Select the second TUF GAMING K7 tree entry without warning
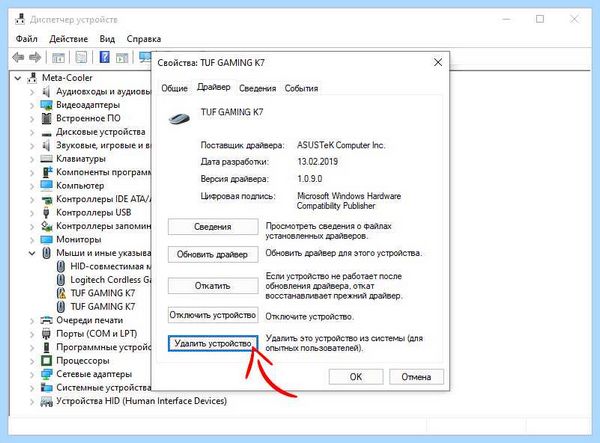The width and height of the screenshot is (600, 443). (103, 307)
